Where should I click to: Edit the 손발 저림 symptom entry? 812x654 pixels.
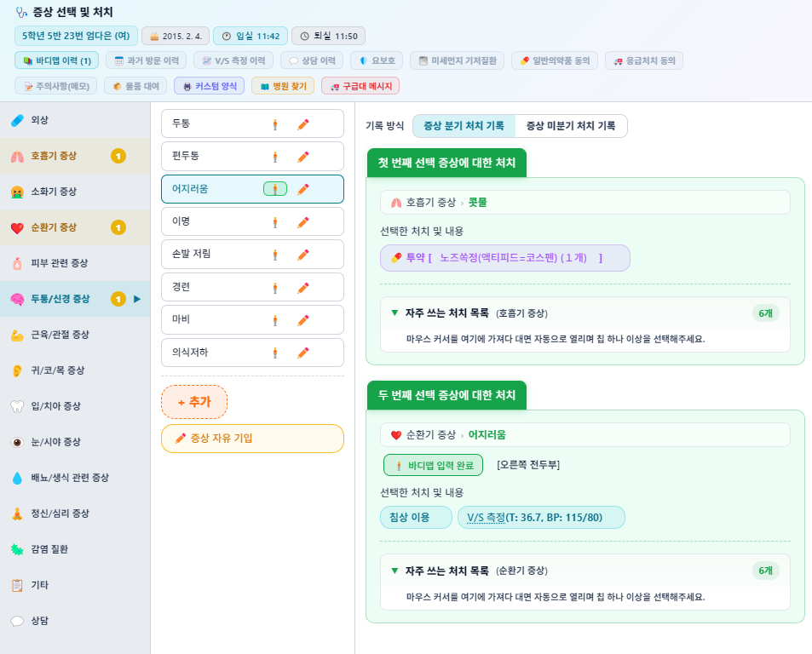303,255
